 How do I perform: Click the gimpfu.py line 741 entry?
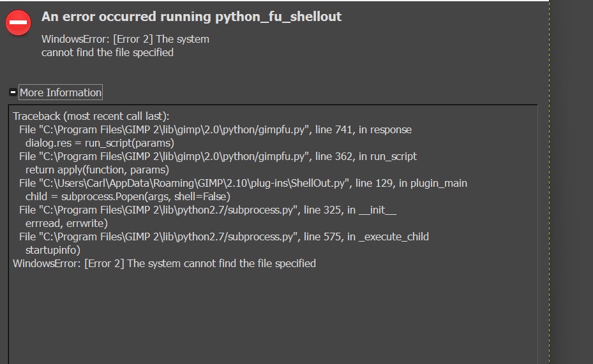[x=216, y=129]
